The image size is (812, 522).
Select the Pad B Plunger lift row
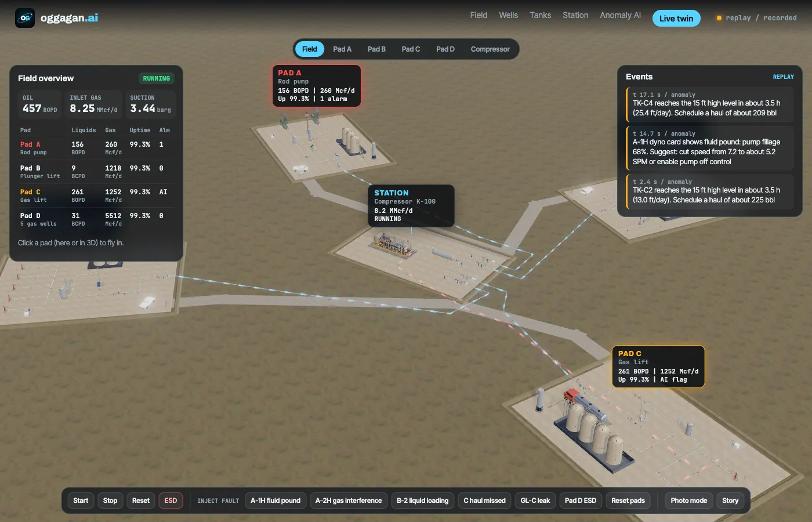(96, 172)
